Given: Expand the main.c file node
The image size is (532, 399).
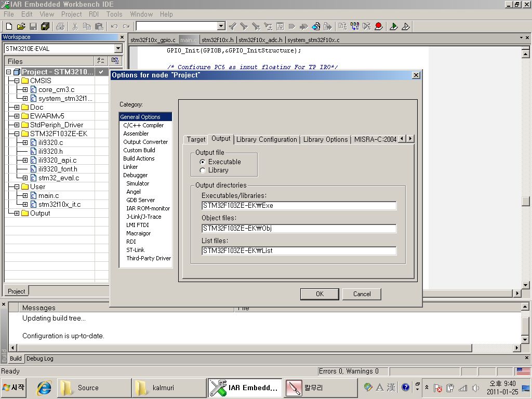Looking at the screenshot, I should click(25, 195).
